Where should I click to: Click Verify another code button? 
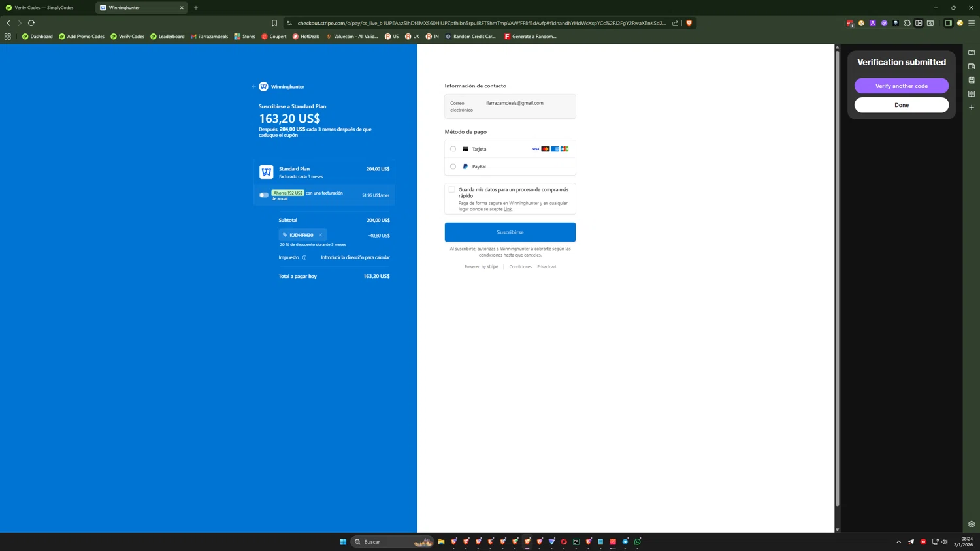tap(902, 86)
